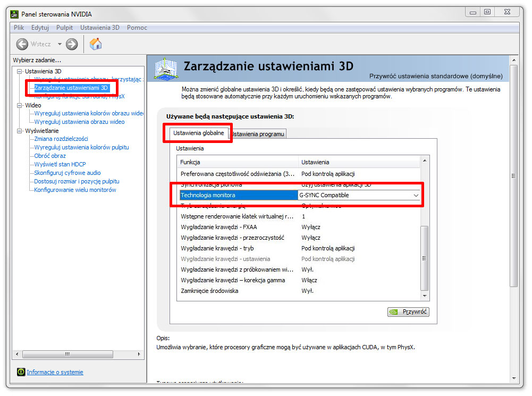
Task: Click the settings list scroll-up arrow
Action: pyautogui.click(x=425, y=161)
